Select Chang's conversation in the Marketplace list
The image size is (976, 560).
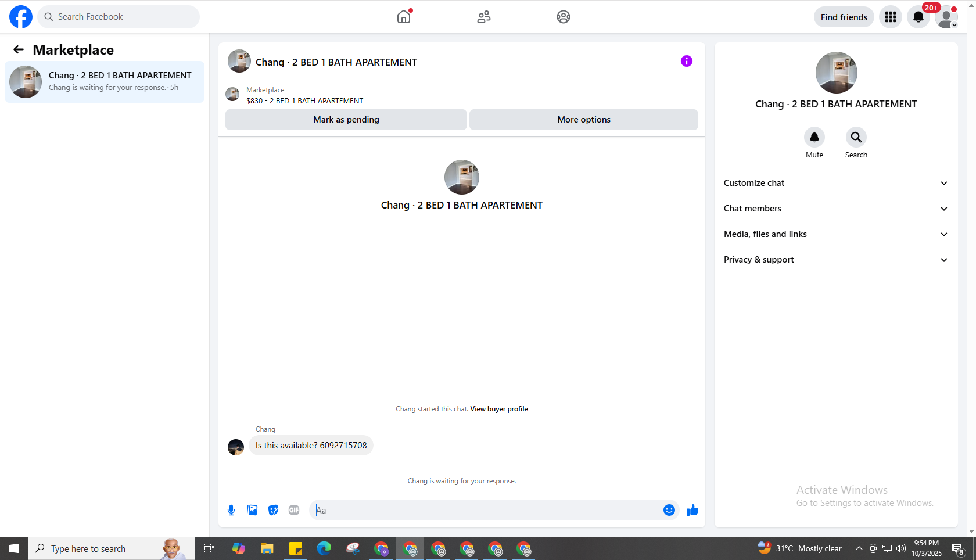click(x=105, y=82)
